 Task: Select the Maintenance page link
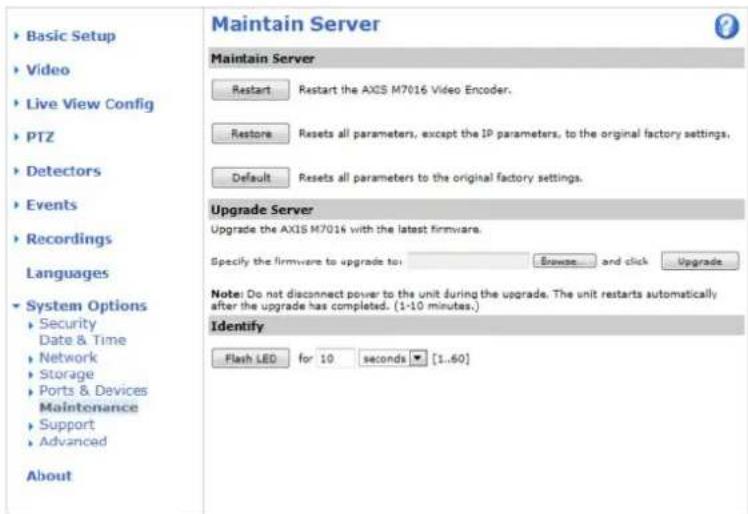89,407
